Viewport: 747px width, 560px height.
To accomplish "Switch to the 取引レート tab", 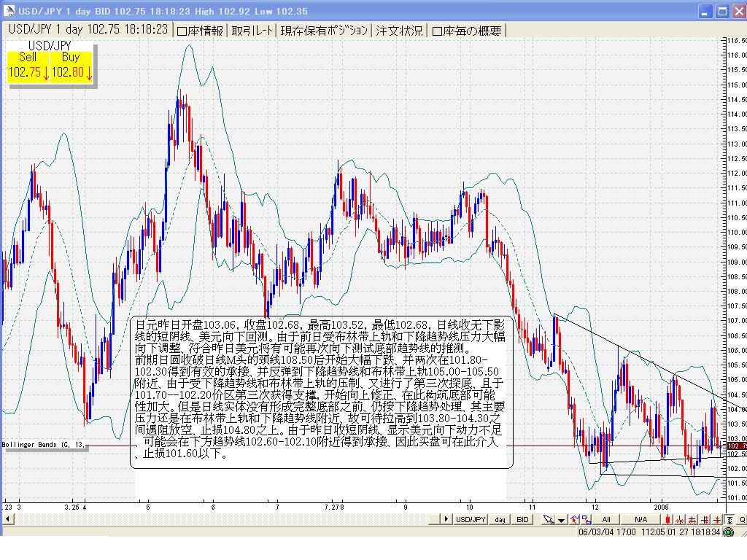I will click(252, 31).
